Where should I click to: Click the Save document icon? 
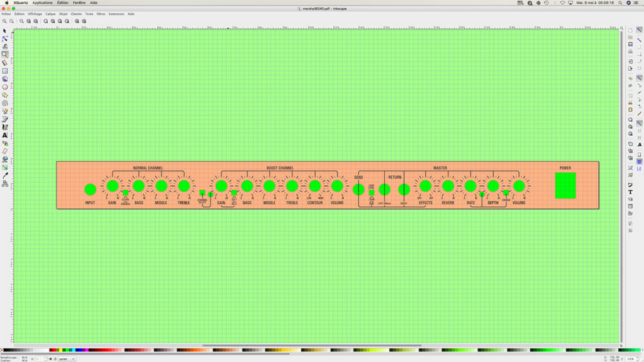(x=630, y=45)
